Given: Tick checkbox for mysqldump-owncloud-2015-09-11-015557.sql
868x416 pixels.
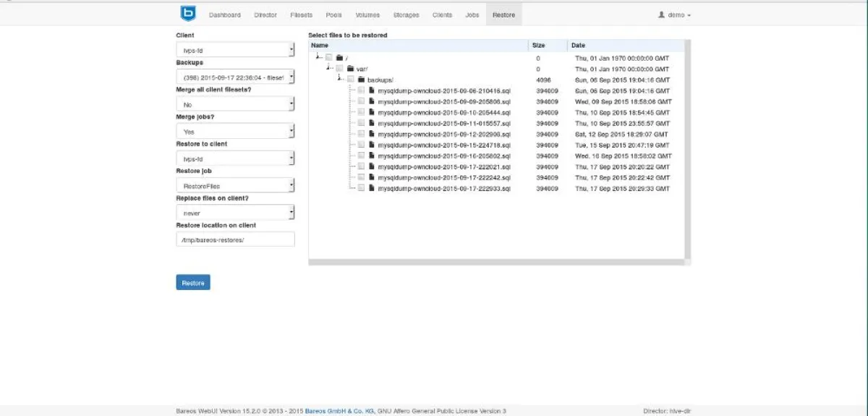Looking at the screenshot, I should click(361, 123).
